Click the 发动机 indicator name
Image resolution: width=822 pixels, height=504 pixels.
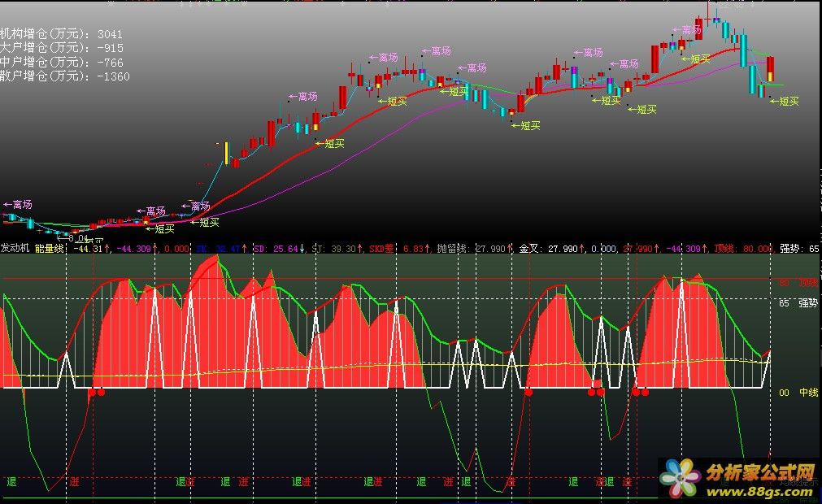click(15, 248)
